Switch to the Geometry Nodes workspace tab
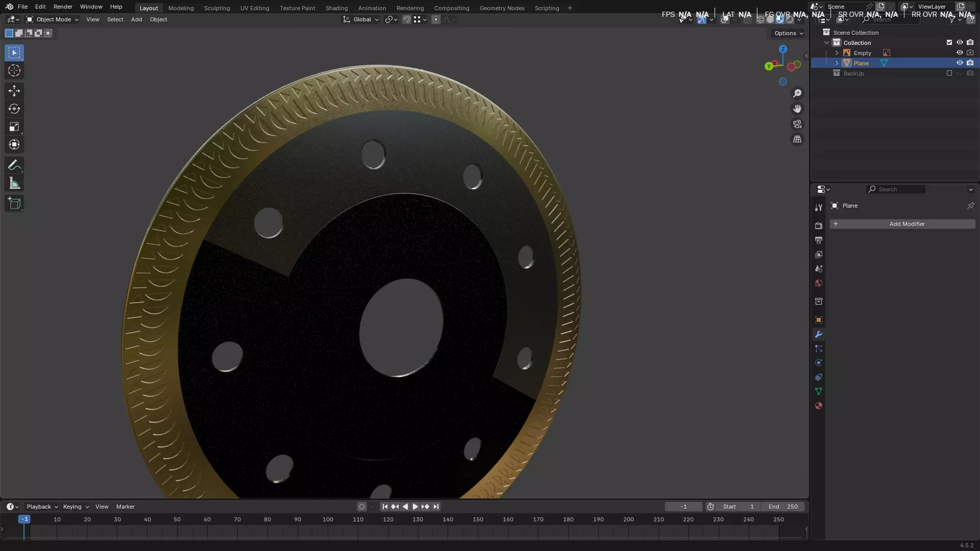This screenshot has width=980, height=551. click(502, 8)
